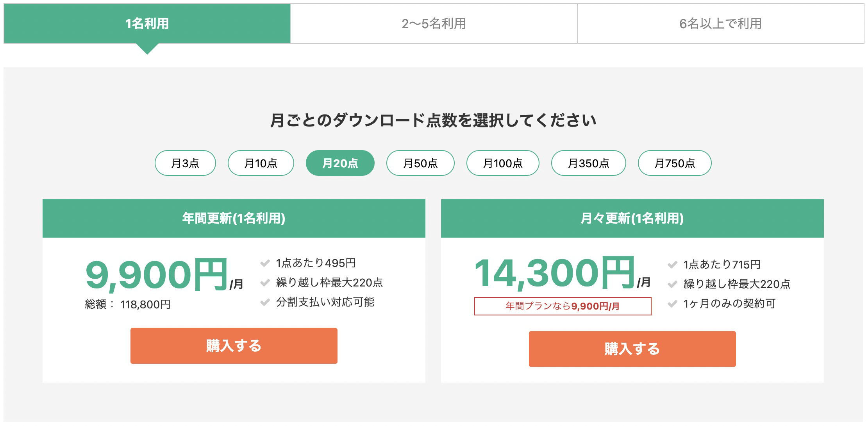
Task: Click 購入する on the annual plan
Action: (234, 346)
